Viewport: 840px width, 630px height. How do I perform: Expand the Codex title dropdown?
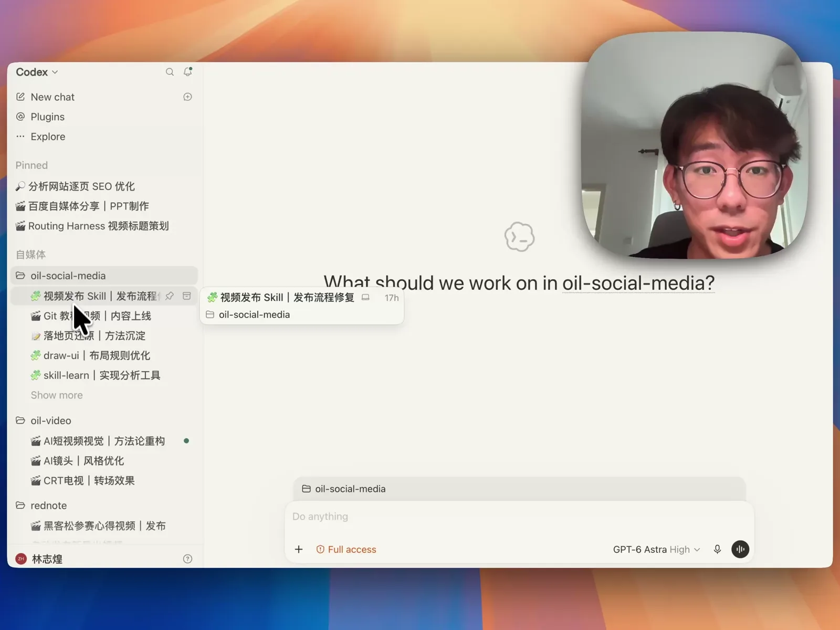[x=37, y=72]
